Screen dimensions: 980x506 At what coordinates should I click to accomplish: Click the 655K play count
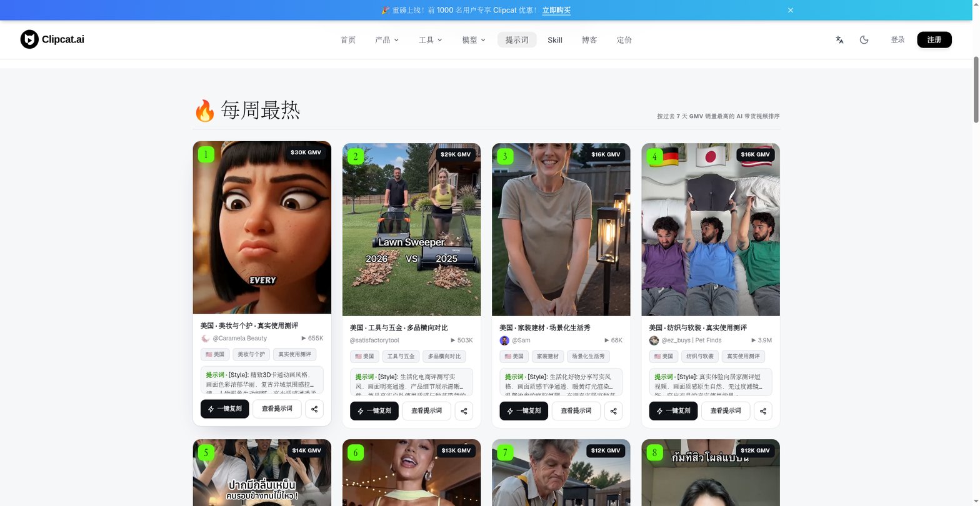pyautogui.click(x=312, y=339)
